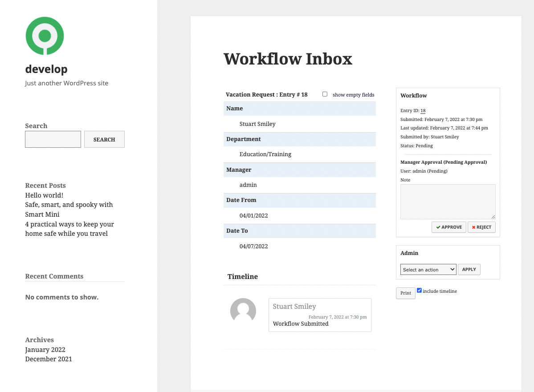
Task: Reject the vacation request
Action: pos(481,227)
